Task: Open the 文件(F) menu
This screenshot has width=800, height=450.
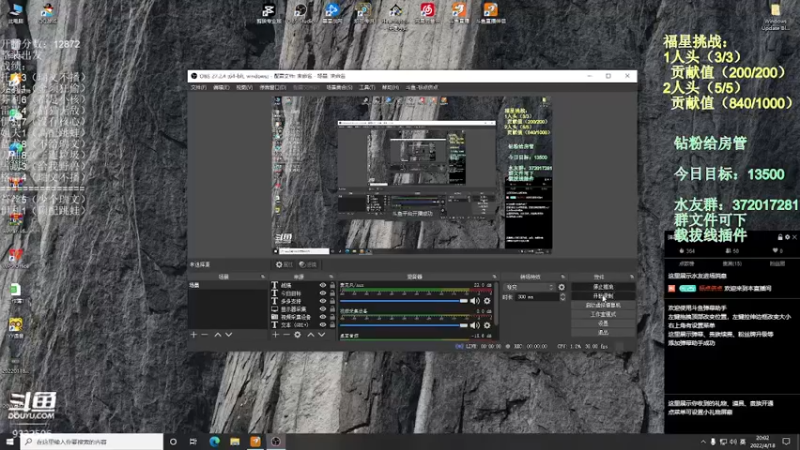Action: click(198, 87)
